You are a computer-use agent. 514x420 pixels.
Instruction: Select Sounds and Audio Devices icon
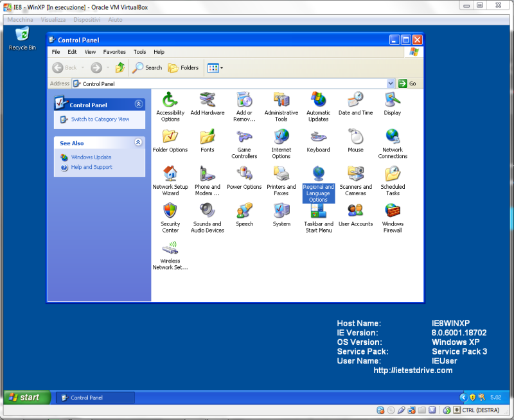207,218
